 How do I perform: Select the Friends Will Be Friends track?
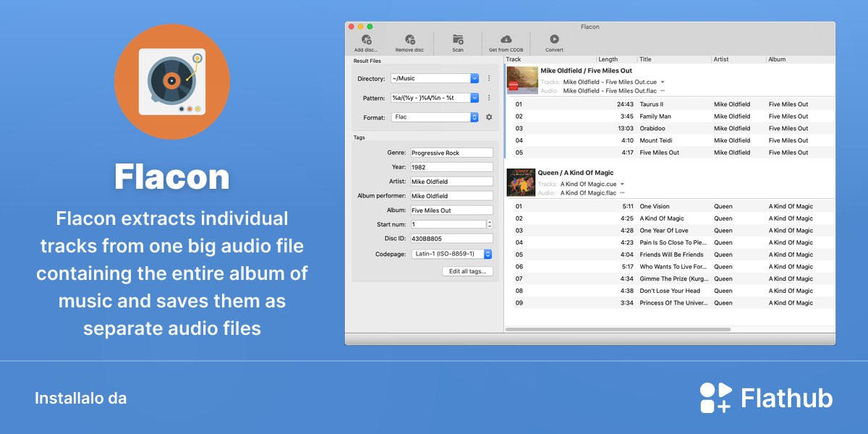tap(674, 255)
